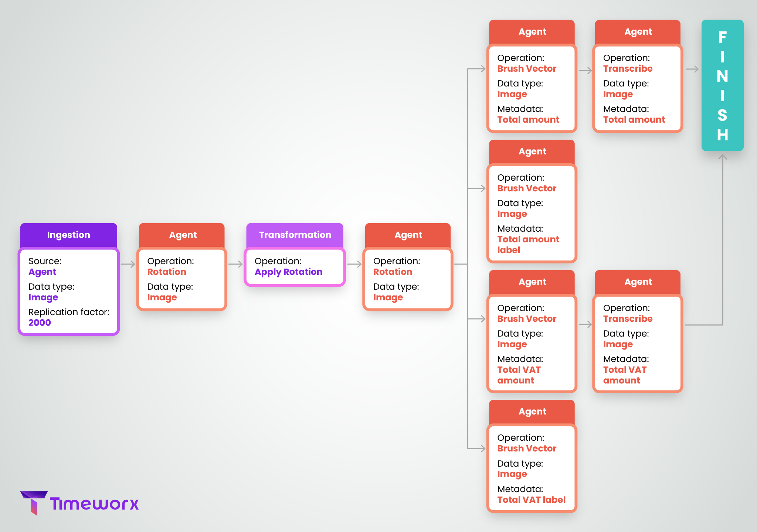Click arrow from top Transcribe to FINISH

point(692,69)
